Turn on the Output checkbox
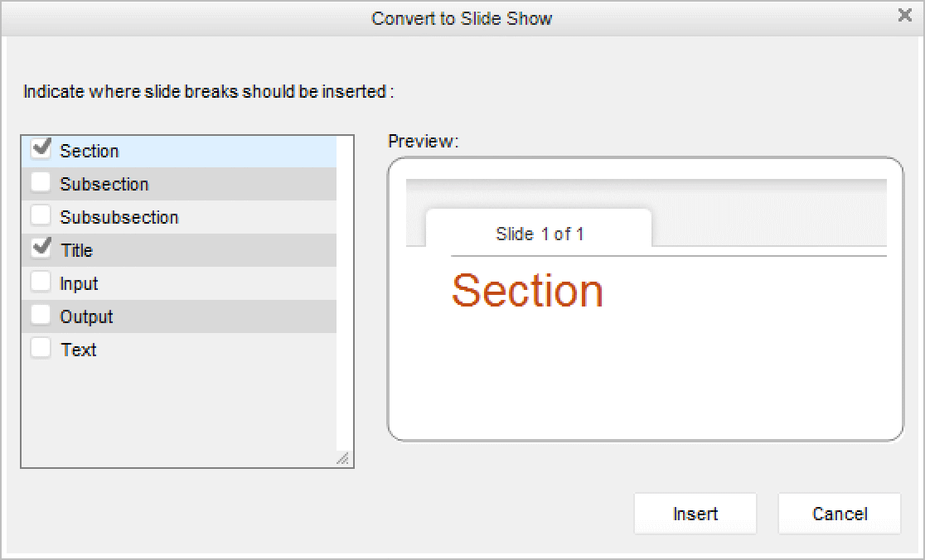The image size is (925, 560). pos(41,316)
